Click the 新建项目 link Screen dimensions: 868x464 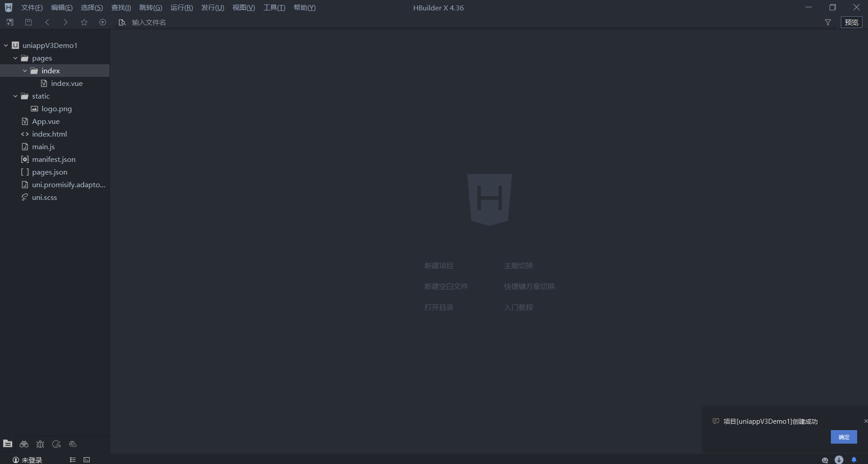click(x=439, y=265)
